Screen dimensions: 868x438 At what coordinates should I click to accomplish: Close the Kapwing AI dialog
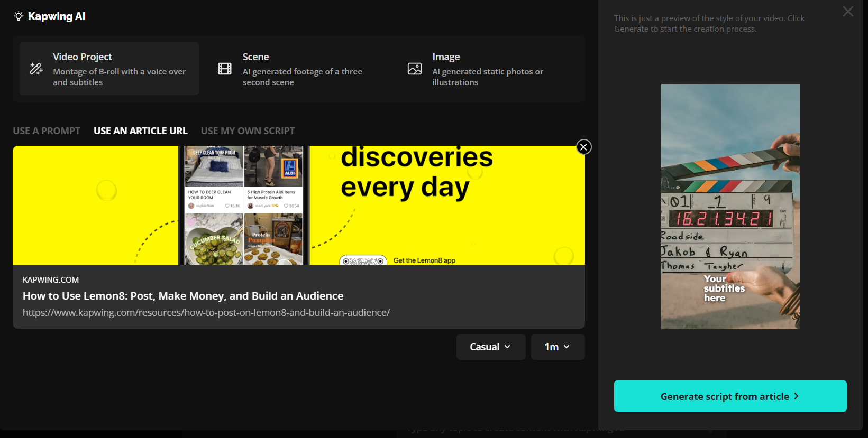pos(848,12)
